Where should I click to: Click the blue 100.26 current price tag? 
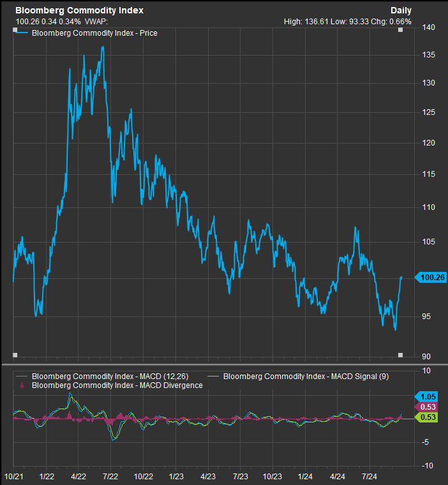point(430,277)
